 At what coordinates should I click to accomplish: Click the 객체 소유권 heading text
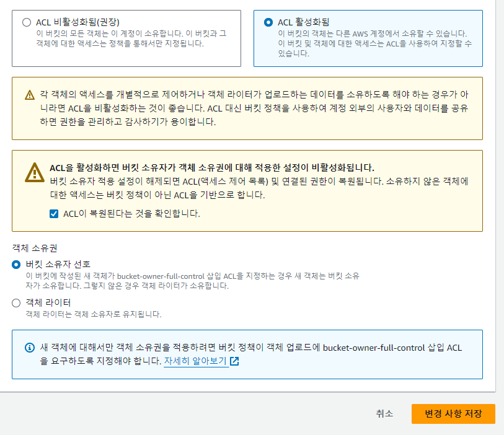[x=35, y=248]
